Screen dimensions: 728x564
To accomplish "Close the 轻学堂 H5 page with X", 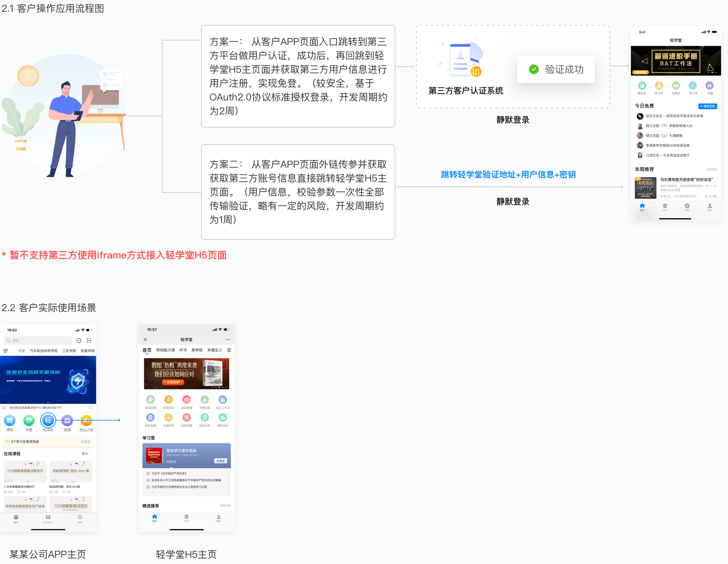I will click(145, 340).
